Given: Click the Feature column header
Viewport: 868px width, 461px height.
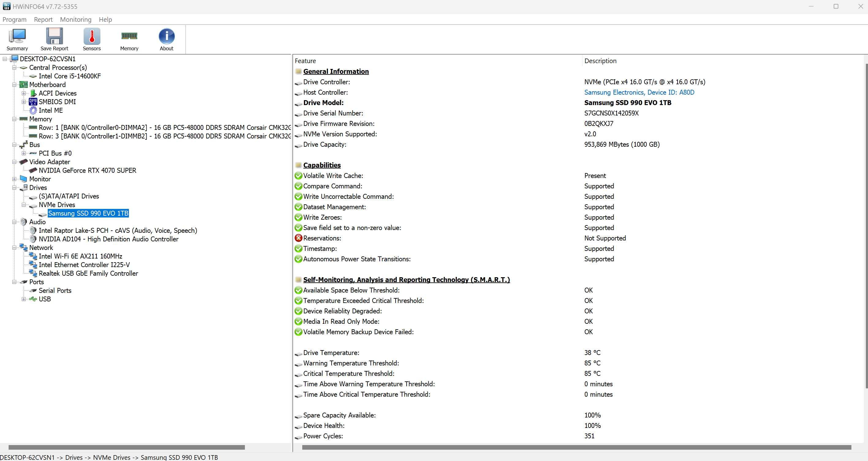Looking at the screenshot, I should pyautogui.click(x=438, y=61).
